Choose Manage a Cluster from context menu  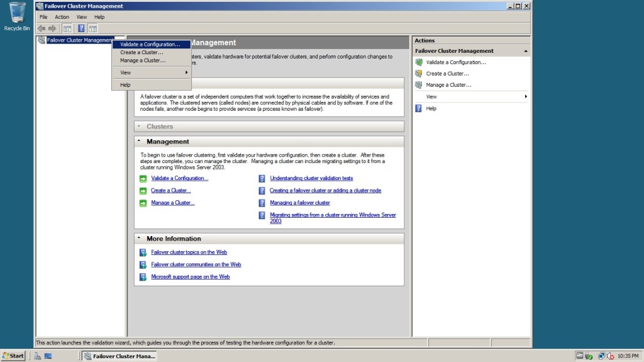click(x=143, y=60)
